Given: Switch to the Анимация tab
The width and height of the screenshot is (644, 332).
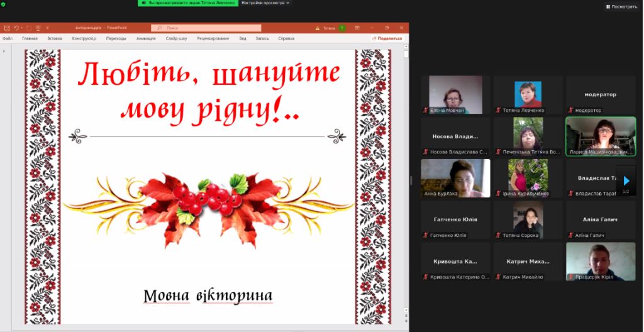Looking at the screenshot, I should click(146, 38).
